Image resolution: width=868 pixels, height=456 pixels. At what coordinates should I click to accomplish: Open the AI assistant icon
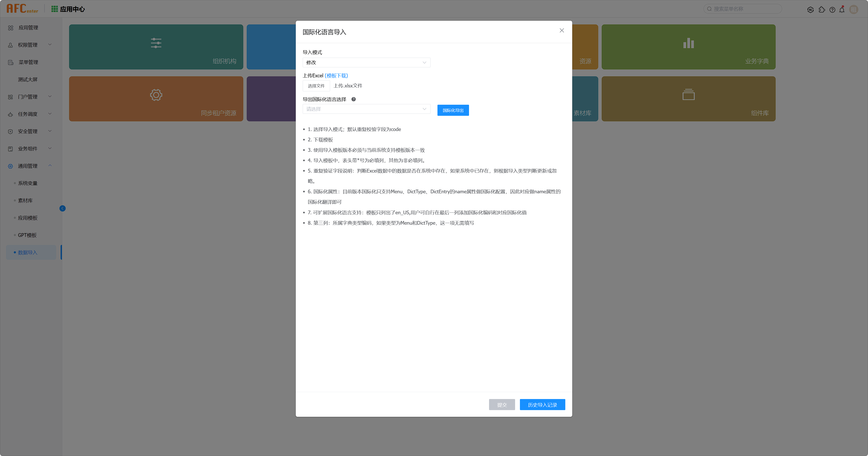(x=810, y=9)
